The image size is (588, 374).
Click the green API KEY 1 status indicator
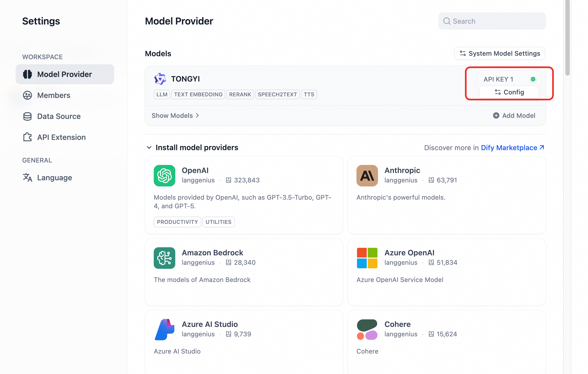(533, 79)
